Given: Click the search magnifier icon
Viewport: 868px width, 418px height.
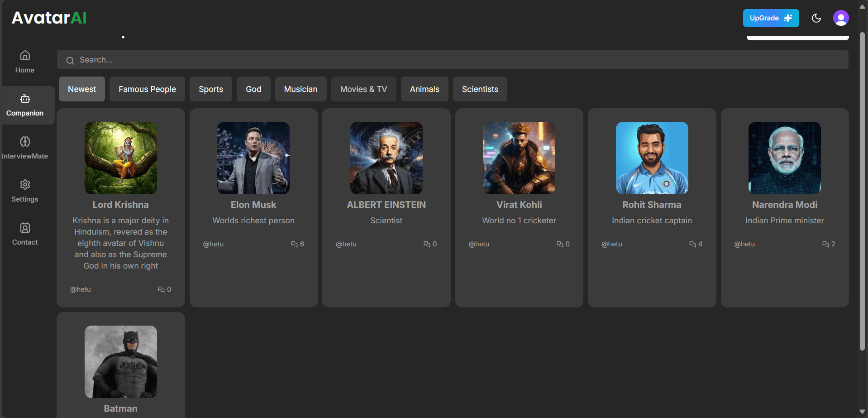Looking at the screenshot, I should (x=70, y=60).
